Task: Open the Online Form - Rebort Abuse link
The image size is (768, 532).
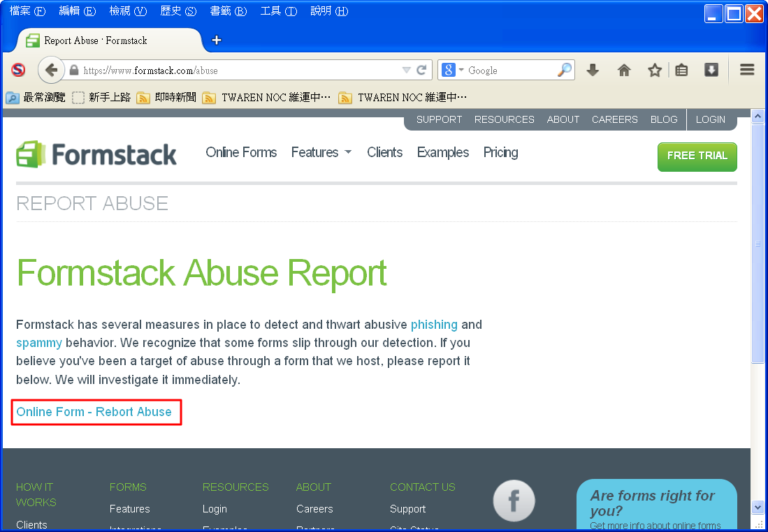Action: coord(94,412)
